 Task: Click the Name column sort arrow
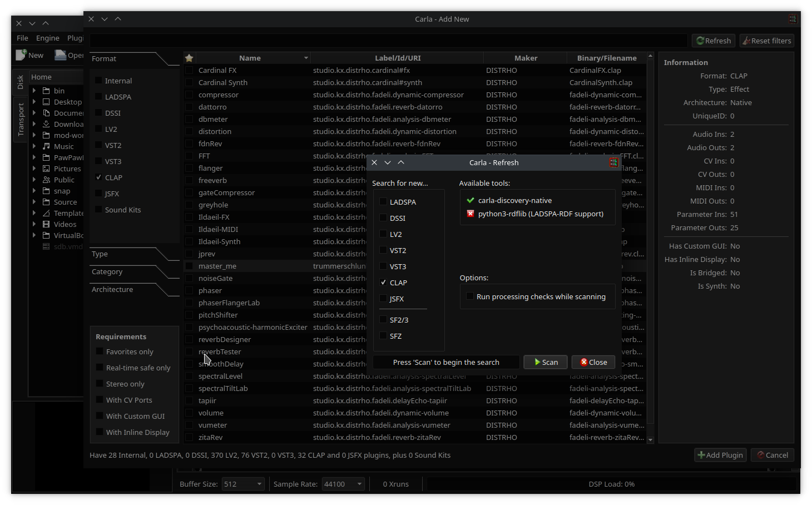pos(306,58)
